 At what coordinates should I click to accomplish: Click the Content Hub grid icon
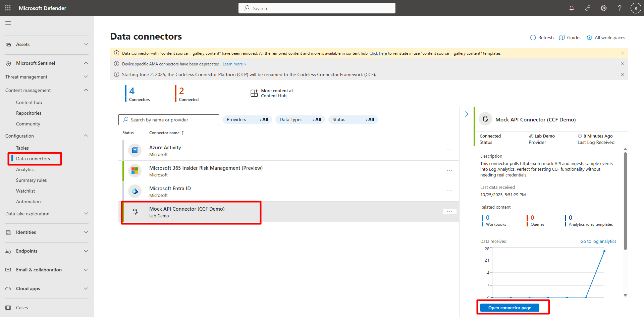click(254, 93)
